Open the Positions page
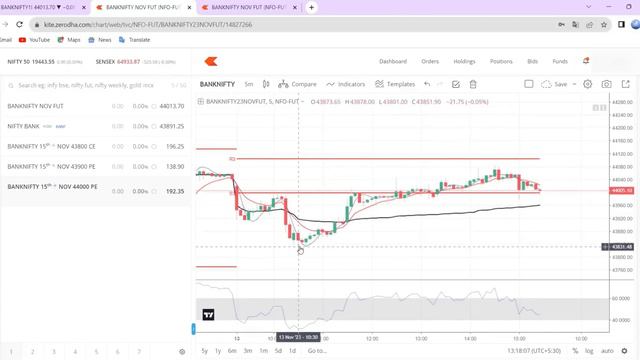The image size is (640, 360). 501,61
